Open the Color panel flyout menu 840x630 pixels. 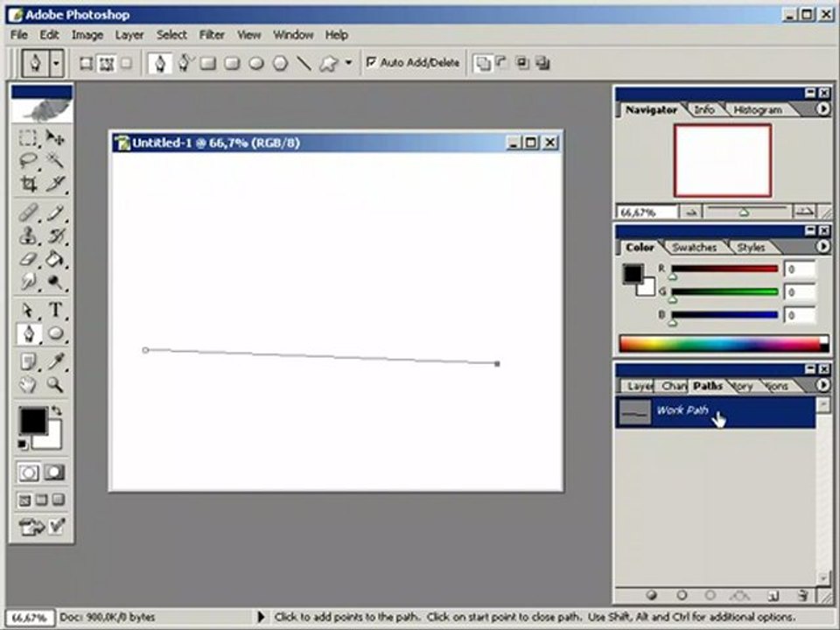point(822,247)
